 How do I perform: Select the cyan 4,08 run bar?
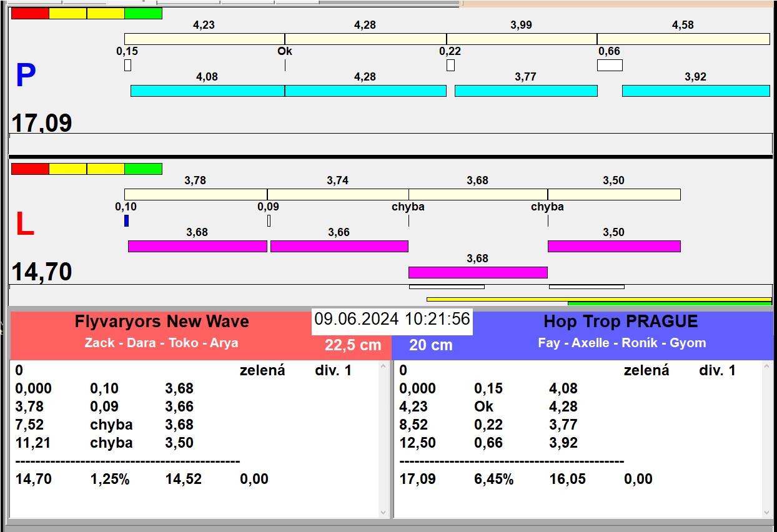coord(207,91)
